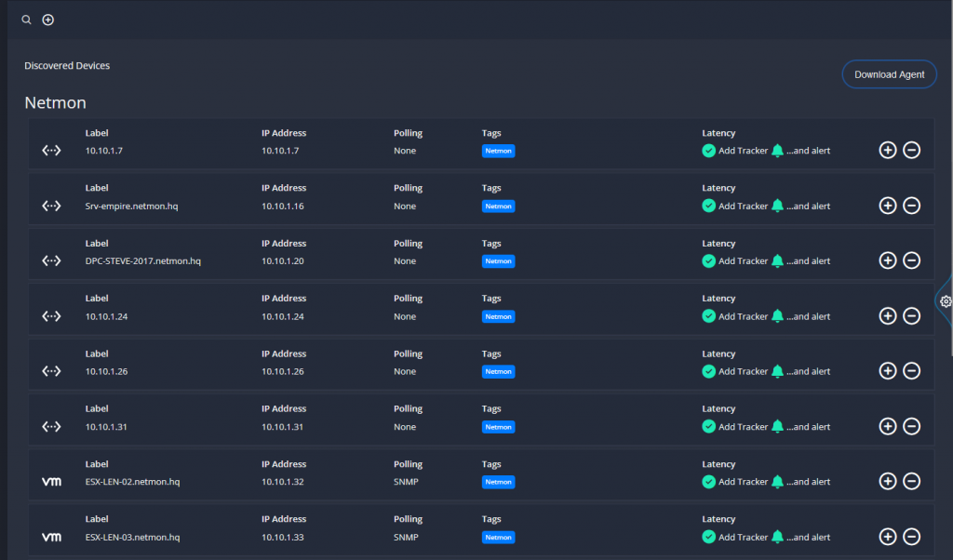
Task: Remove device 10.10.1.26 with minus icon
Action: [x=911, y=370]
